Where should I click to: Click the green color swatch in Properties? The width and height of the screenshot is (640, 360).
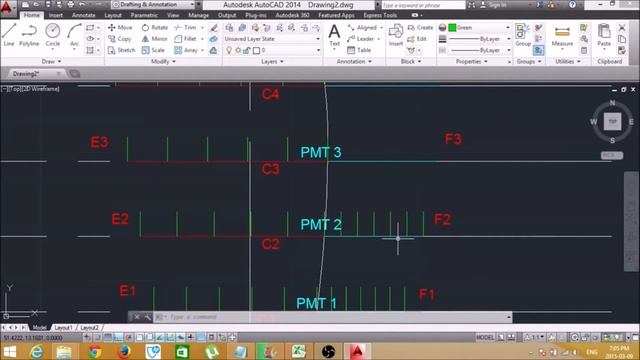point(452,27)
